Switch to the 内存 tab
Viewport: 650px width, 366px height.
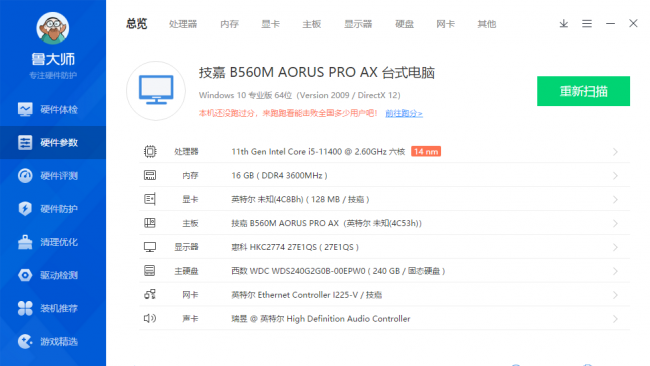click(x=229, y=24)
